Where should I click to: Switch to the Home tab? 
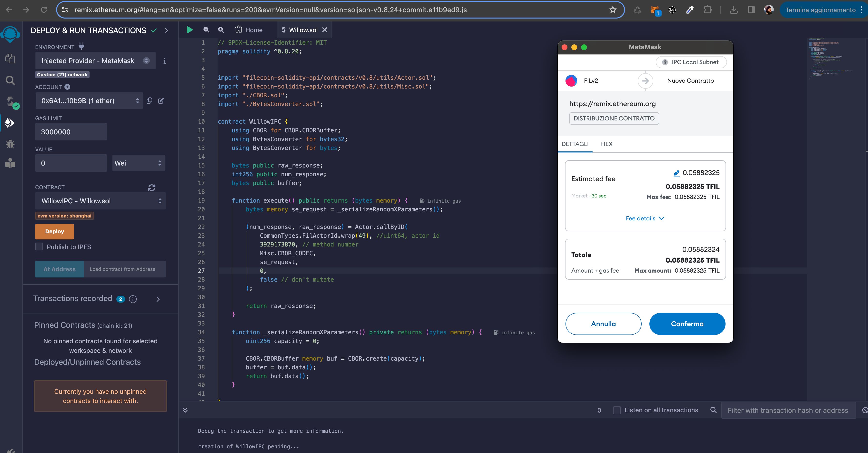point(249,30)
